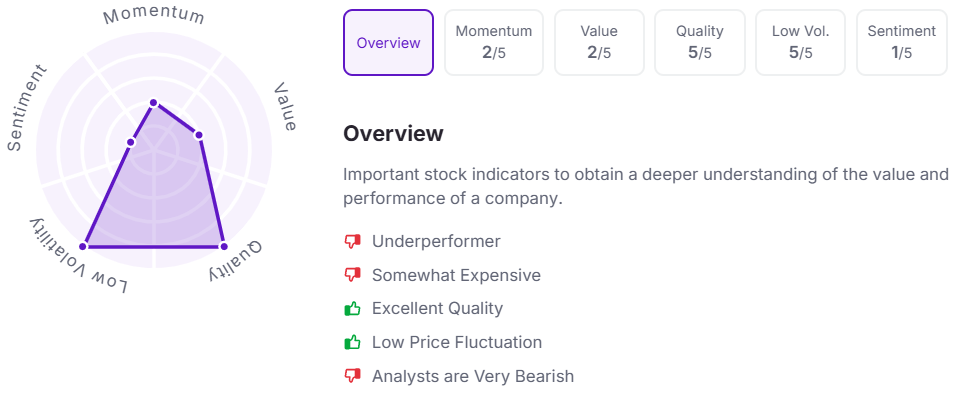The width and height of the screenshot is (963, 394).
Task: Click the Quality data point on radar chart
Action: point(224,247)
